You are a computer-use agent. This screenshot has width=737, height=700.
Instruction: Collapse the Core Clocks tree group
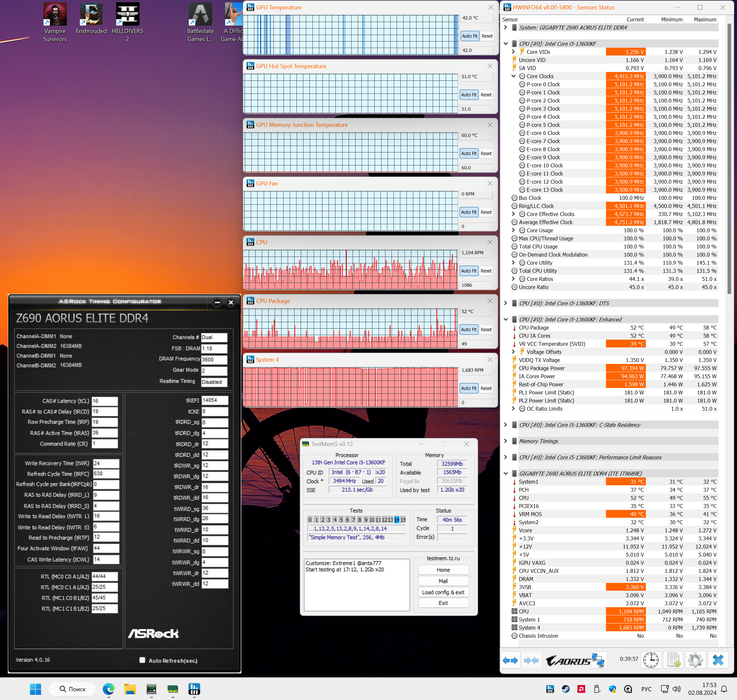(513, 76)
